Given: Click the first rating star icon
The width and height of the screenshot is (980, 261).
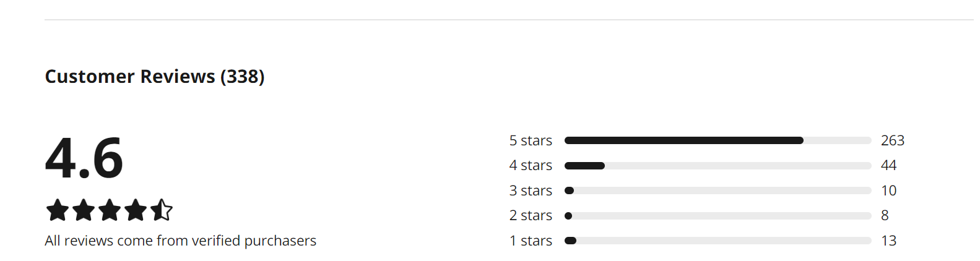Looking at the screenshot, I should (58, 210).
